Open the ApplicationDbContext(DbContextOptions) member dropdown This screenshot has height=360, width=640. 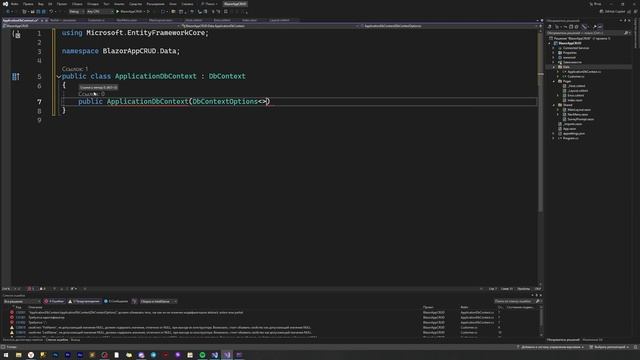pos(449,26)
